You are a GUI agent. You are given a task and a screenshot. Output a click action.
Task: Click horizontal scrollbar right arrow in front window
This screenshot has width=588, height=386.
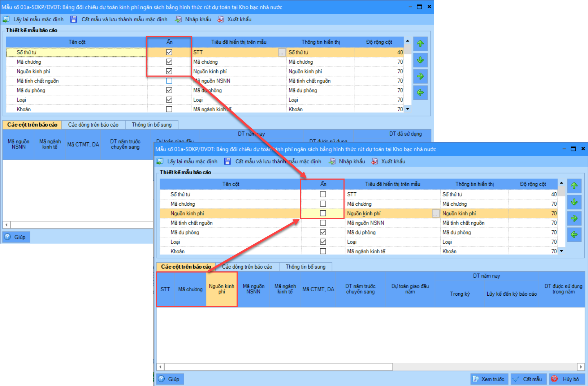581,367
